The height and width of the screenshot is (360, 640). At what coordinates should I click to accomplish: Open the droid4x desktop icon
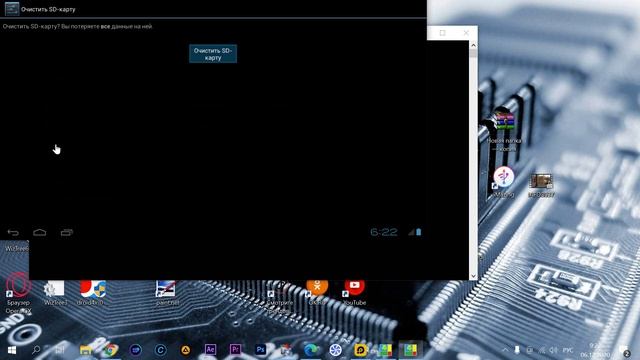point(92,293)
